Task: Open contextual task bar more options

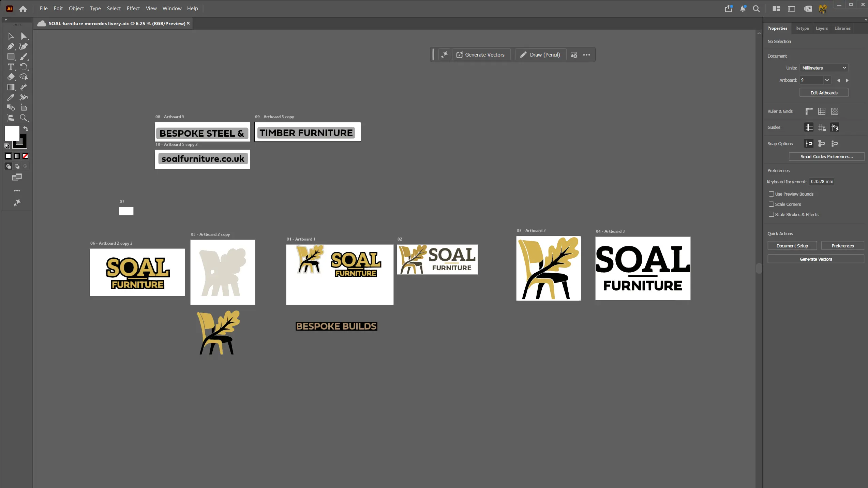Action: point(586,55)
